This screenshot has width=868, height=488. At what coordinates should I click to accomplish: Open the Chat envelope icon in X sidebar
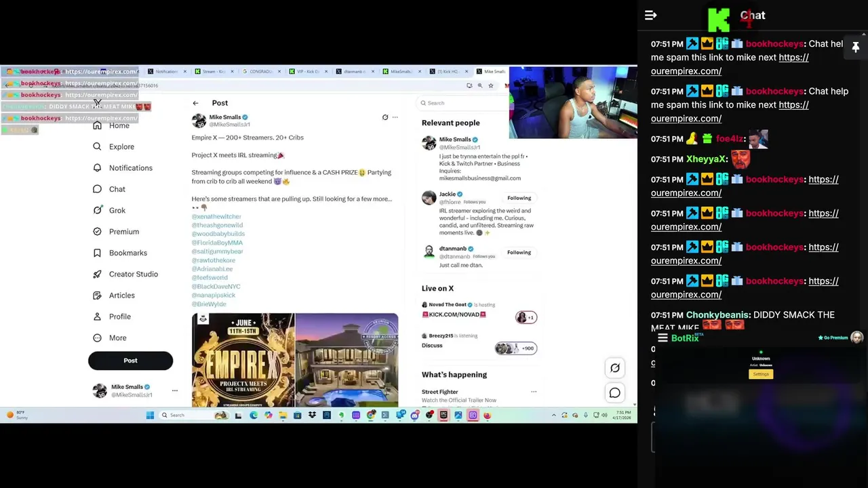[x=97, y=189]
